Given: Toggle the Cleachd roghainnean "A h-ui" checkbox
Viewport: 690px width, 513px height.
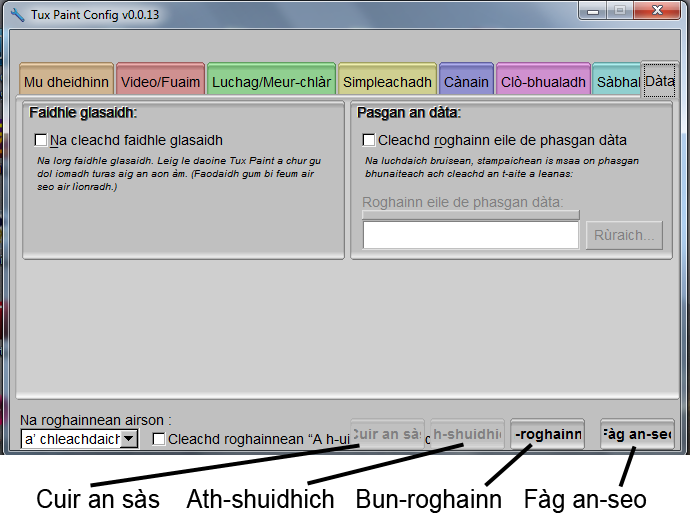Looking at the screenshot, I should click(x=159, y=439).
